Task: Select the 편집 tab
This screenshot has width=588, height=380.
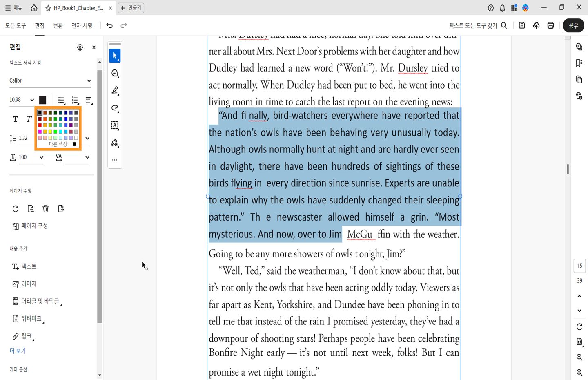Action: [40, 25]
